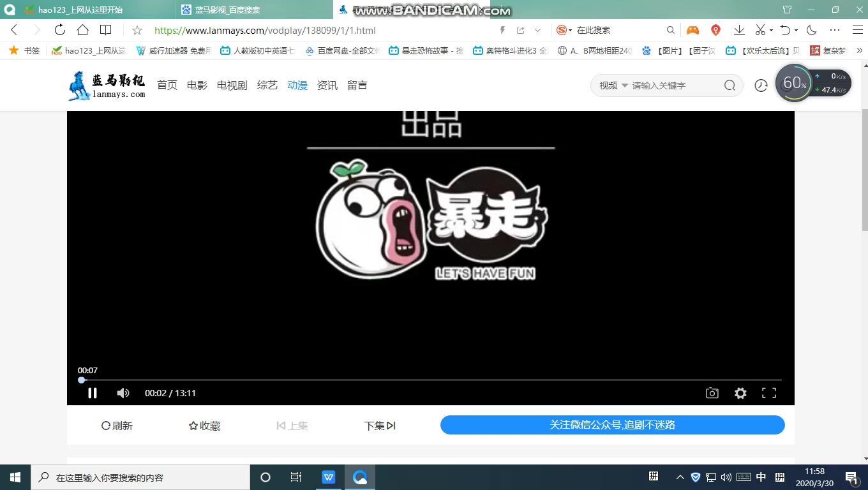Open the 资讯 news section
Image resolution: width=868 pixels, height=490 pixels.
[x=327, y=85]
